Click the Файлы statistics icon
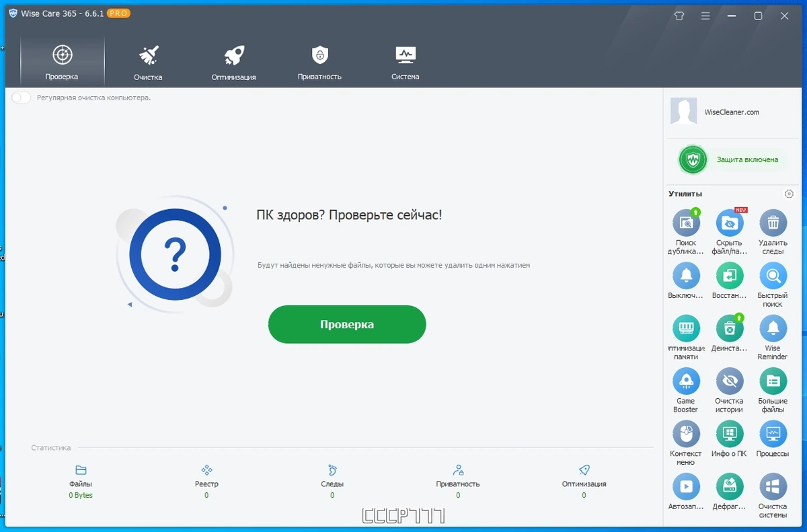The height and width of the screenshot is (532, 807). coord(81,470)
